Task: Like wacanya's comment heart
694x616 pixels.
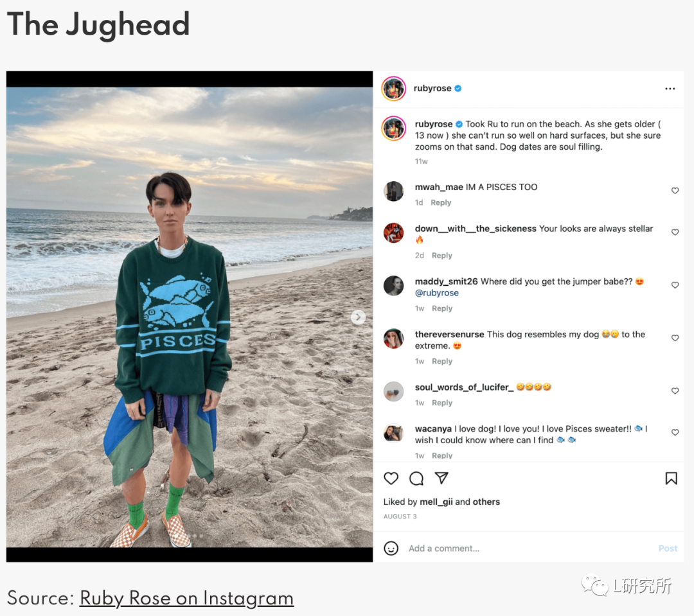Action: tap(675, 432)
